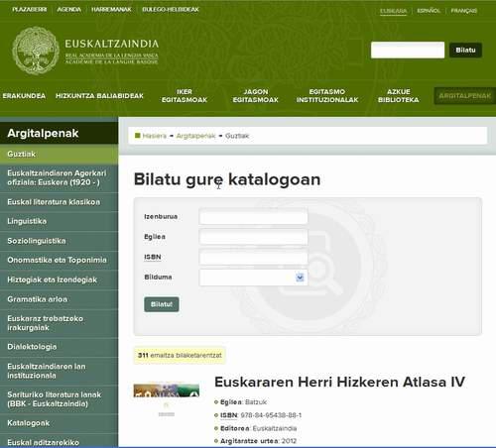Open Katalogoak sidebar category

(59, 423)
